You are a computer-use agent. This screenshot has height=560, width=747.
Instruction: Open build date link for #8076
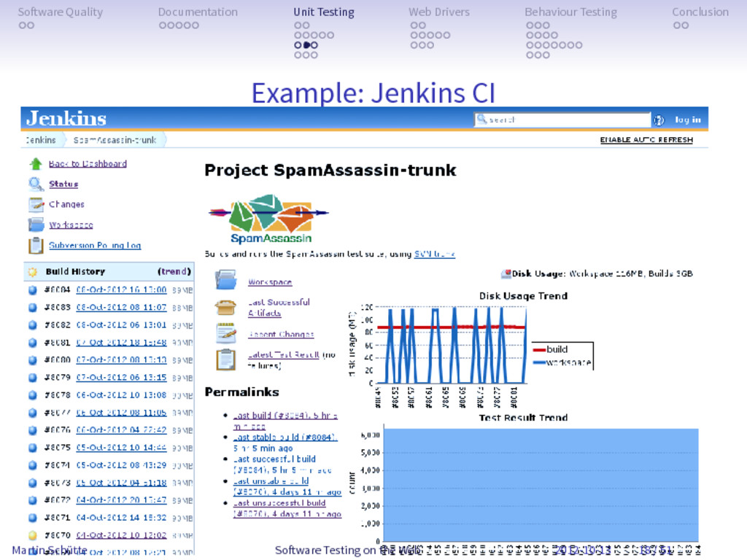tap(122, 430)
